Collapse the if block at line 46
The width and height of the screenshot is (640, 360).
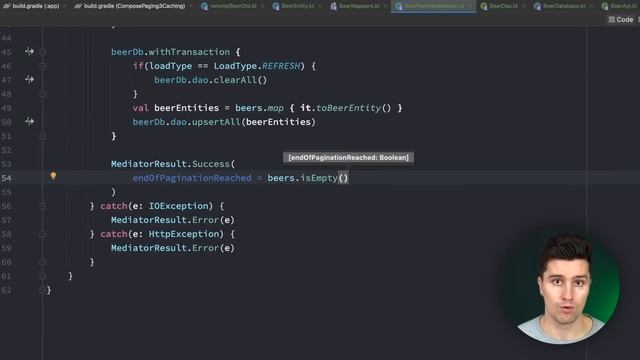42,66
